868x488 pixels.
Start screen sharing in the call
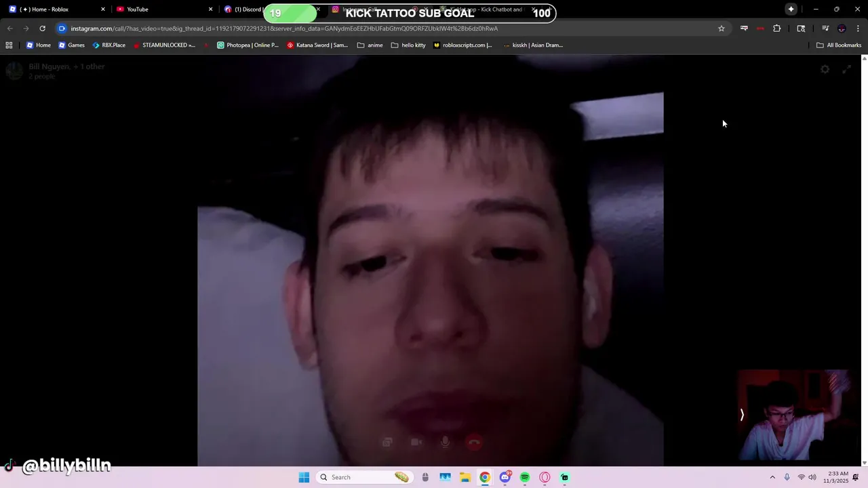(387, 442)
